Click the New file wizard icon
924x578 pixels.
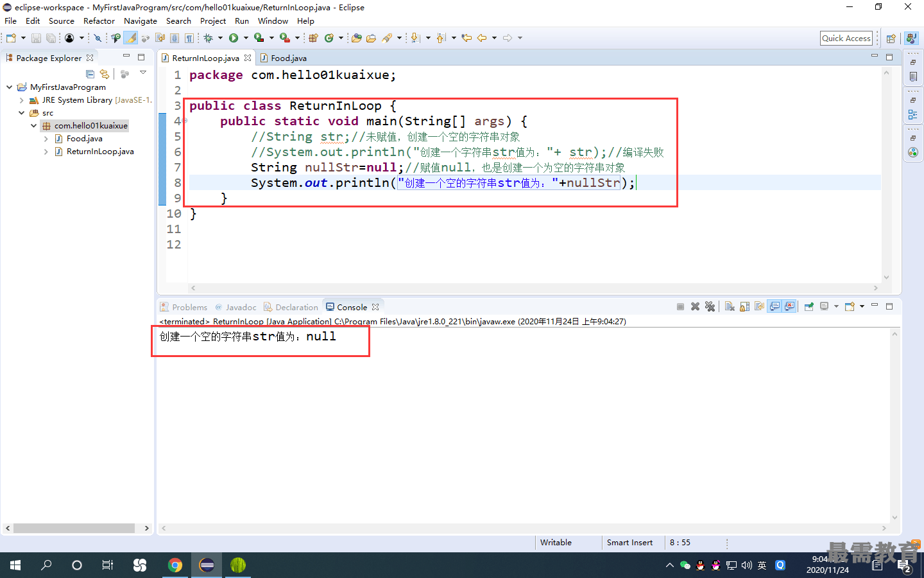[x=11, y=38]
